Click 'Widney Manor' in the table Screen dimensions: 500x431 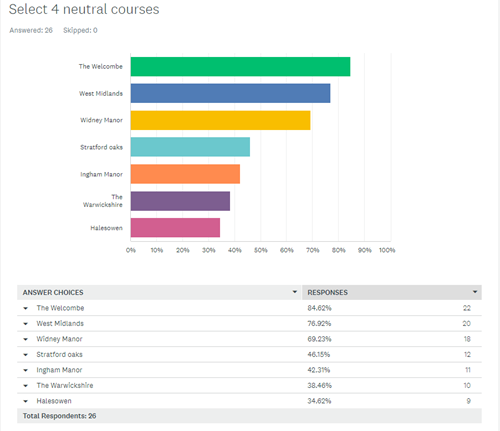coord(59,339)
